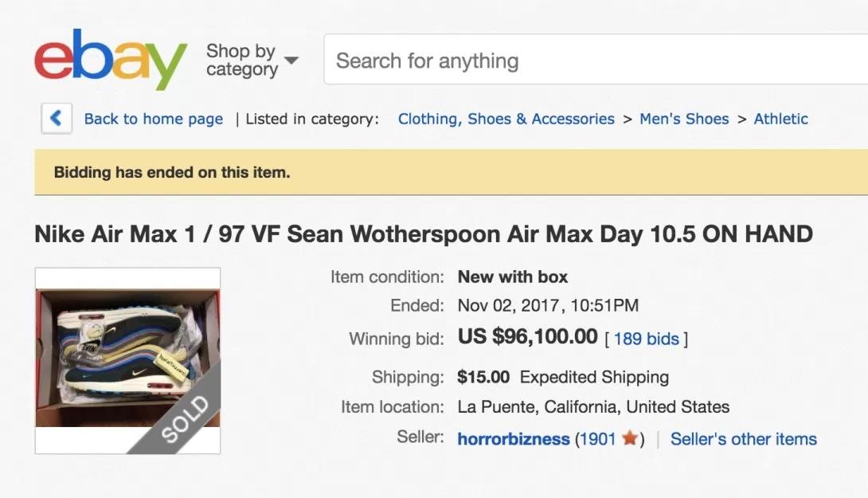Click the sneaker product thumbnail image
This screenshot has width=868, height=498.
coord(119,351)
